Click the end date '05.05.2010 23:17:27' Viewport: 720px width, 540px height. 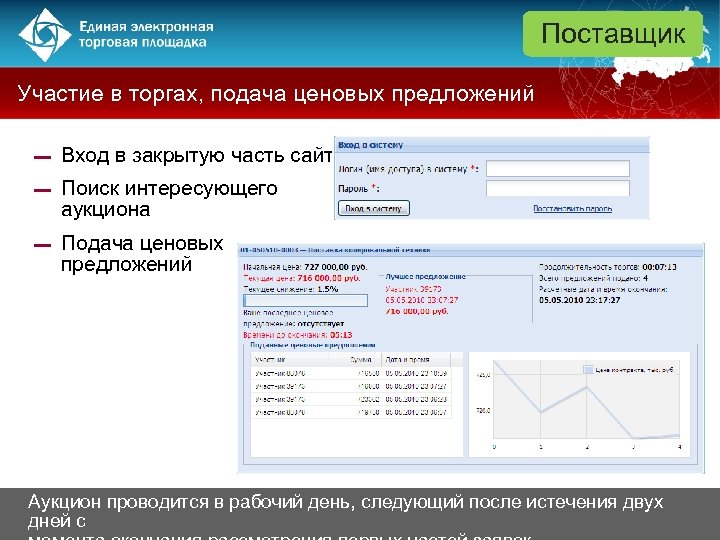[x=579, y=300]
